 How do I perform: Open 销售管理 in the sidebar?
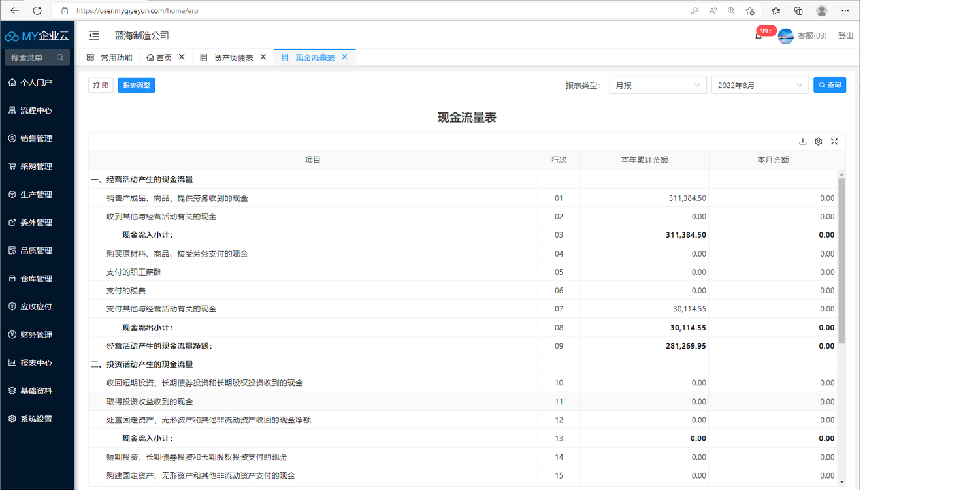coord(37,138)
